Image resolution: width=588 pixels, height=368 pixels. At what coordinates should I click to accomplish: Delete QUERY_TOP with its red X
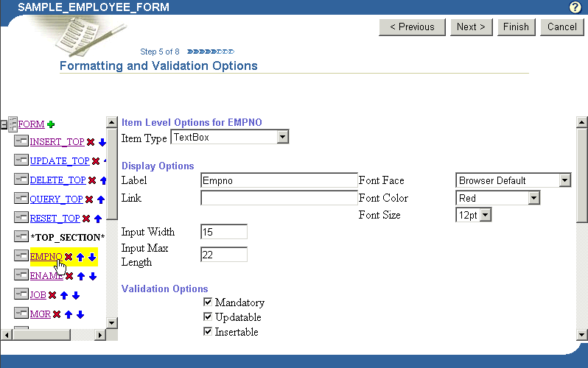[89, 199]
